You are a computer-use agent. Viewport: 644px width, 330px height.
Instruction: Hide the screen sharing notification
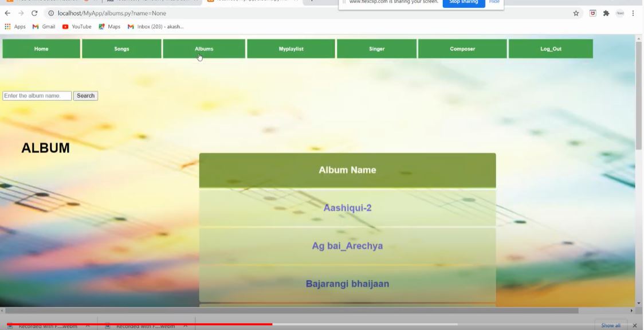point(494,2)
